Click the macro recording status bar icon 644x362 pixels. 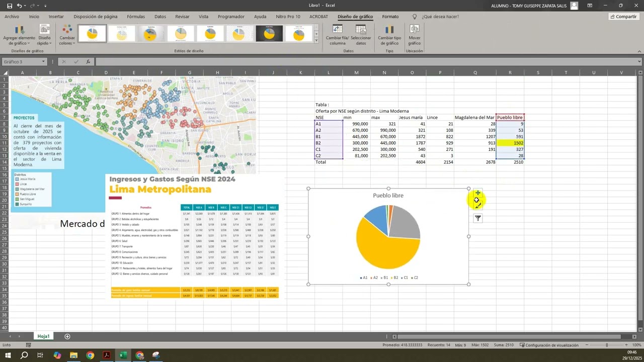tap(29, 345)
